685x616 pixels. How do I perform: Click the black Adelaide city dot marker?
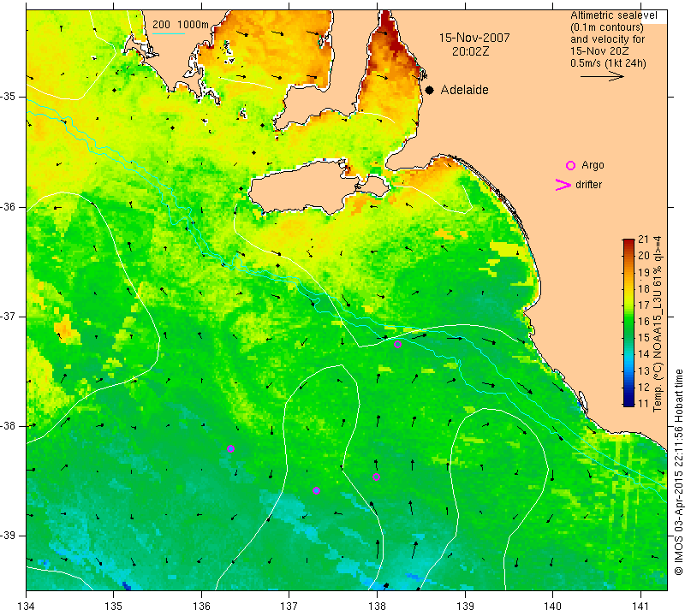(x=430, y=90)
